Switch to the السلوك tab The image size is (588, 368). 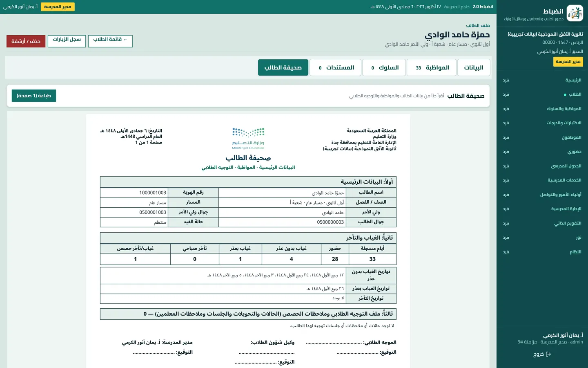384,67
